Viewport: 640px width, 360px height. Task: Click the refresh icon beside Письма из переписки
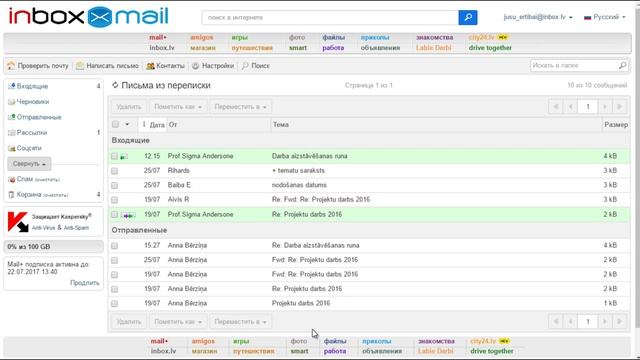coord(115,85)
